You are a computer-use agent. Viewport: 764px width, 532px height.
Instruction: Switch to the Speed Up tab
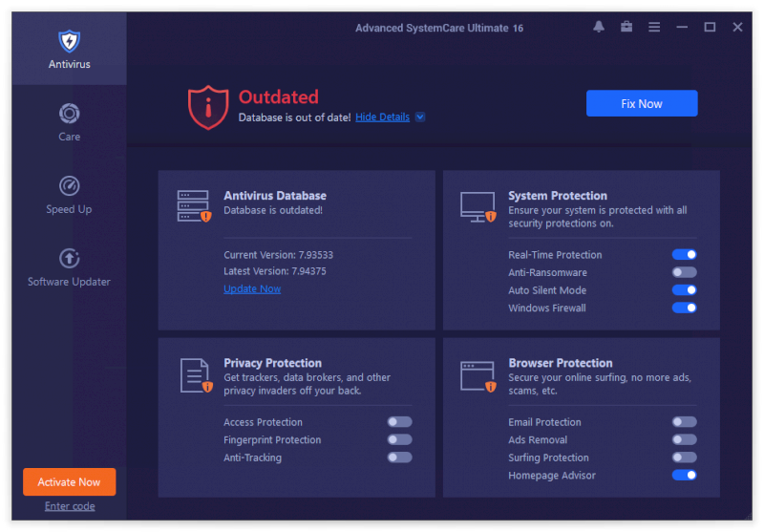[69, 195]
